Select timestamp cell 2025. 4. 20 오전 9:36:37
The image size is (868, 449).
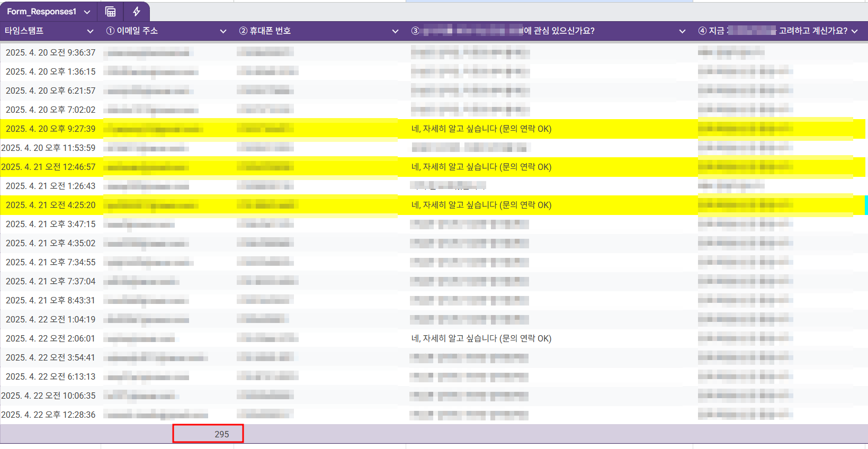point(51,52)
